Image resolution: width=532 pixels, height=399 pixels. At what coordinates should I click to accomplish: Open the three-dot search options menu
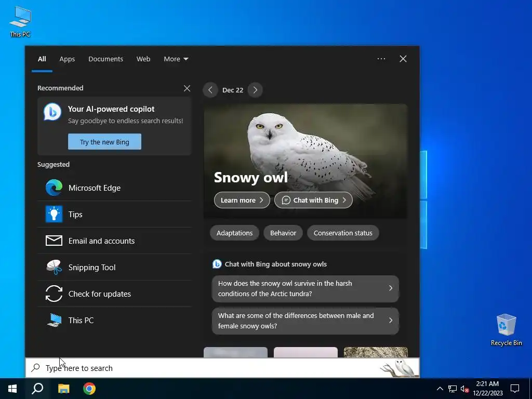pos(381,59)
